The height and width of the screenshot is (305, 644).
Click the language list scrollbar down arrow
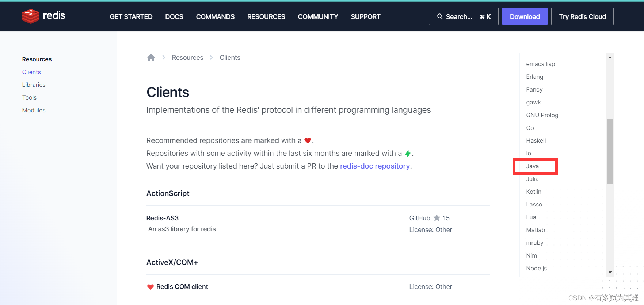[610, 273]
